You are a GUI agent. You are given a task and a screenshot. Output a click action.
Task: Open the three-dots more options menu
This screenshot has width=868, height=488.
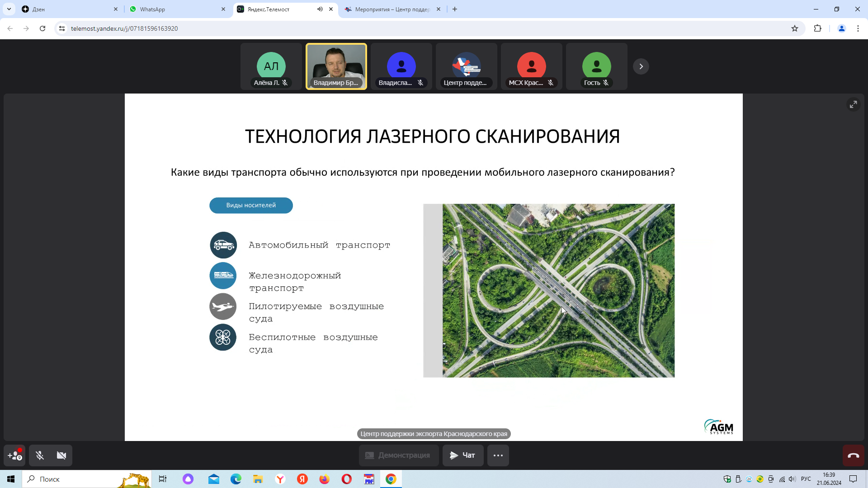pyautogui.click(x=498, y=455)
